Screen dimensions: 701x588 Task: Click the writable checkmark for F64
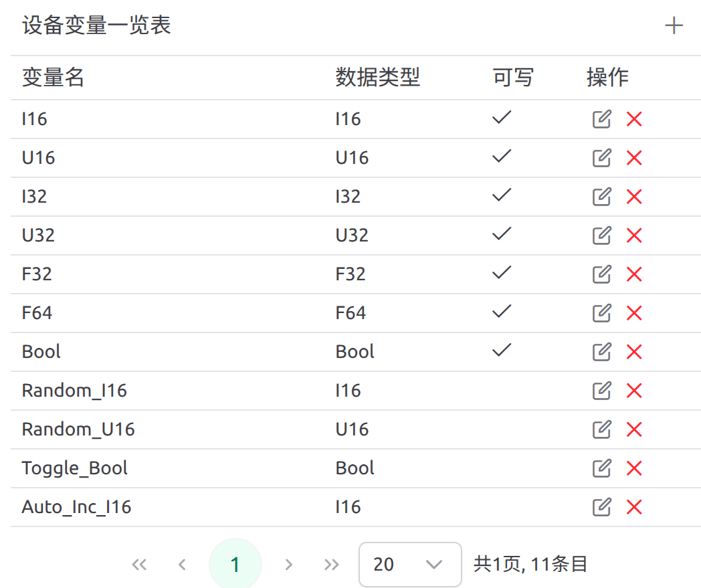click(x=502, y=311)
